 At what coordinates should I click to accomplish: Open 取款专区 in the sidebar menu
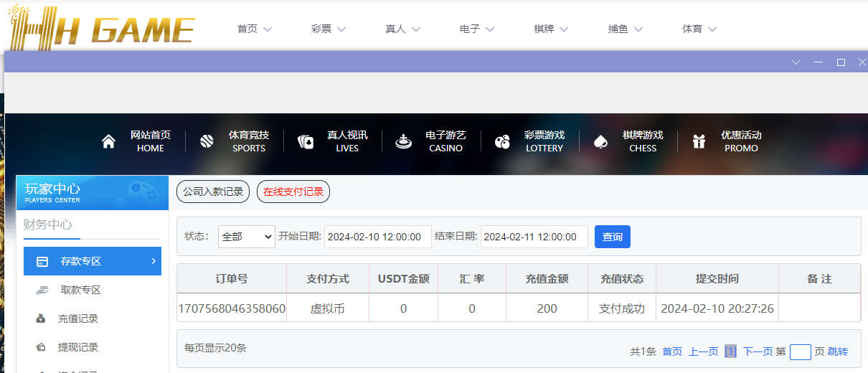(80, 290)
